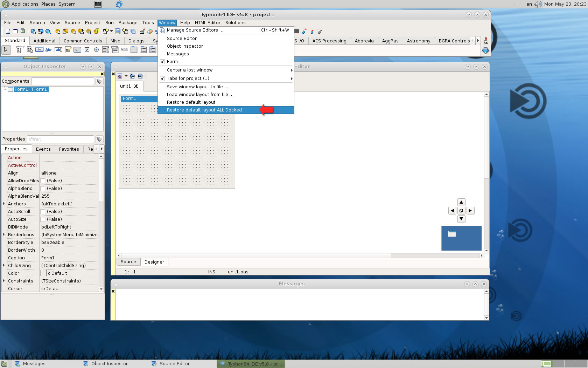Open dropdown arrow next to view-toggle toolbar icon
This screenshot has height=368, width=588.
pyautogui.click(x=111, y=31)
